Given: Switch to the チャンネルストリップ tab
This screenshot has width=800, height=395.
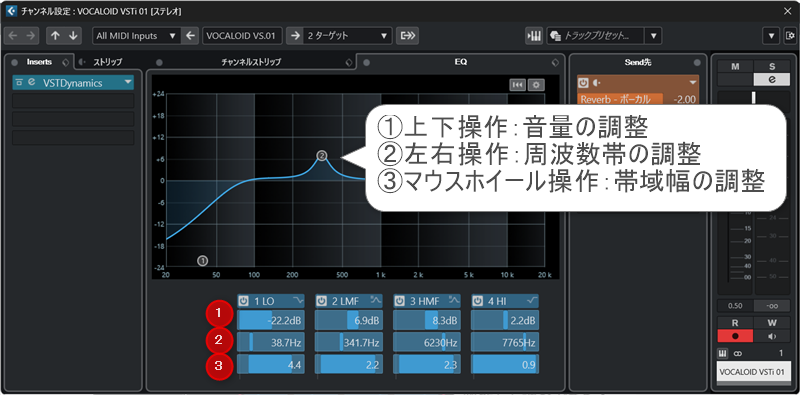Looking at the screenshot, I should coord(251,62).
